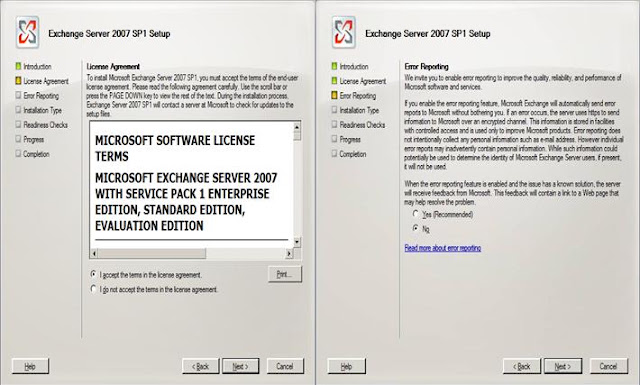Click the Introduction step indicator in the left window

[x=33, y=67]
